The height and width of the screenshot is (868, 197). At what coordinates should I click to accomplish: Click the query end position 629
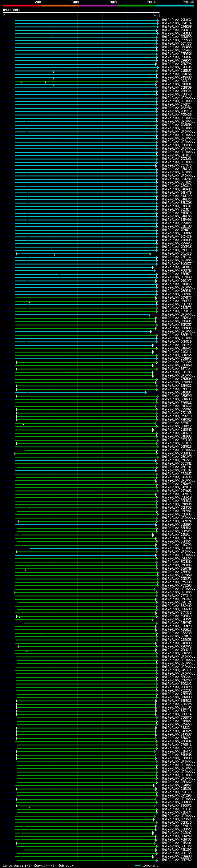[x=155, y=15]
